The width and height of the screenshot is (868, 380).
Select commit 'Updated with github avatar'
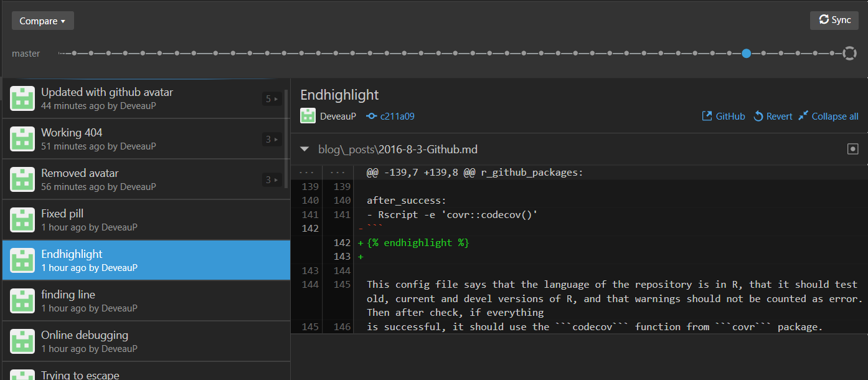pyautogui.click(x=146, y=98)
